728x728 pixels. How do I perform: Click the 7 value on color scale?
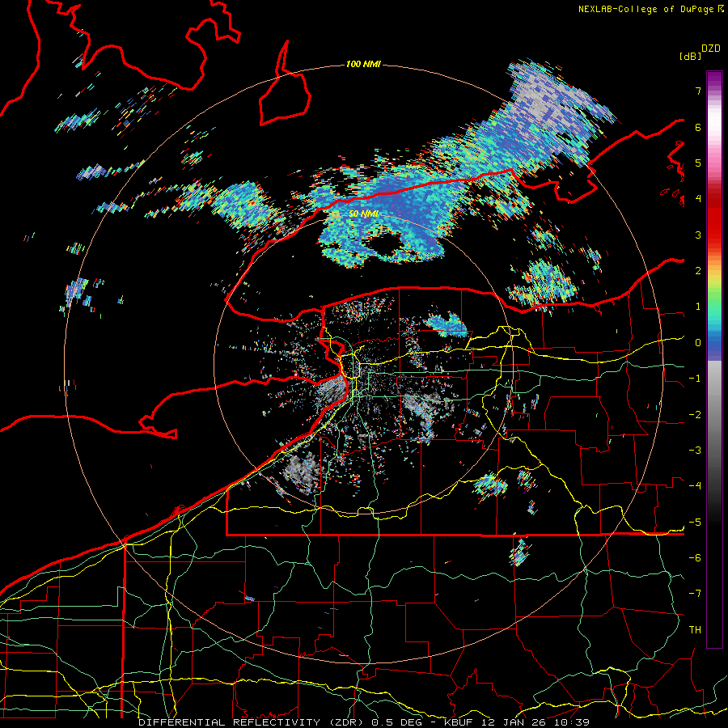(698, 91)
